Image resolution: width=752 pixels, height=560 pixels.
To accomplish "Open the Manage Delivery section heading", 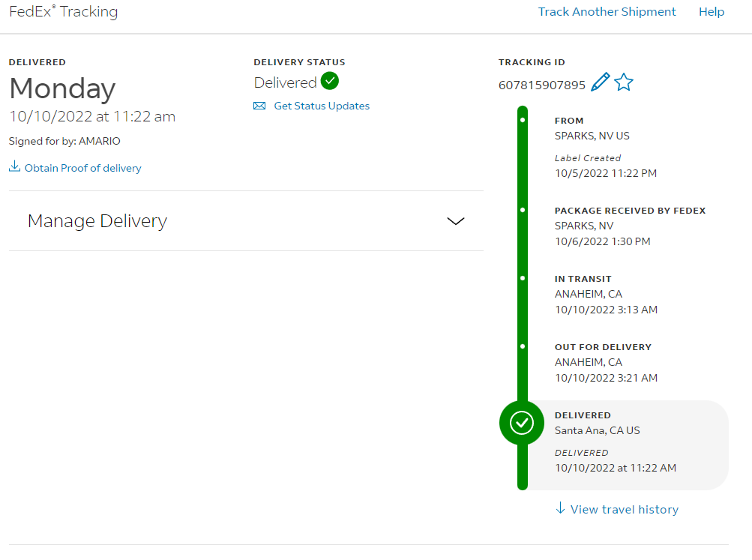I will pyautogui.click(x=97, y=221).
